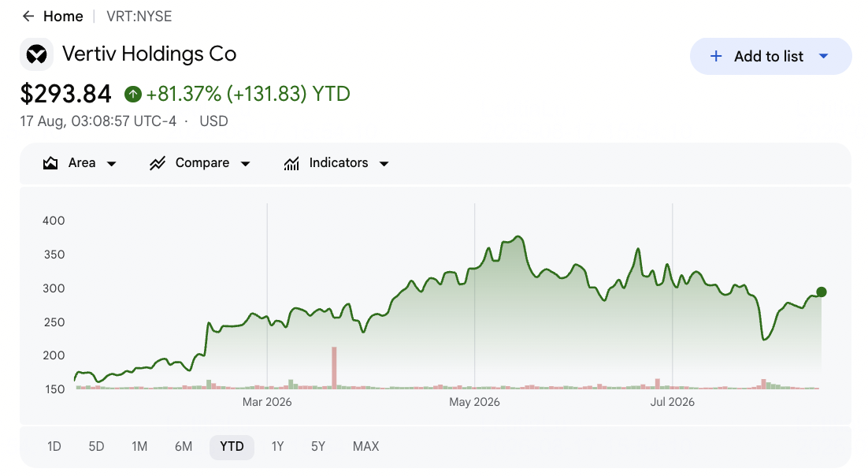The width and height of the screenshot is (868, 476).
Task: Click the plus icon in Add to list
Action: 716,56
